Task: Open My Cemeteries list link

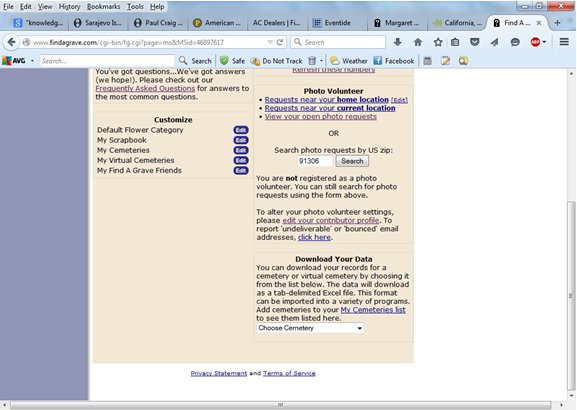Action: (x=373, y=310)
